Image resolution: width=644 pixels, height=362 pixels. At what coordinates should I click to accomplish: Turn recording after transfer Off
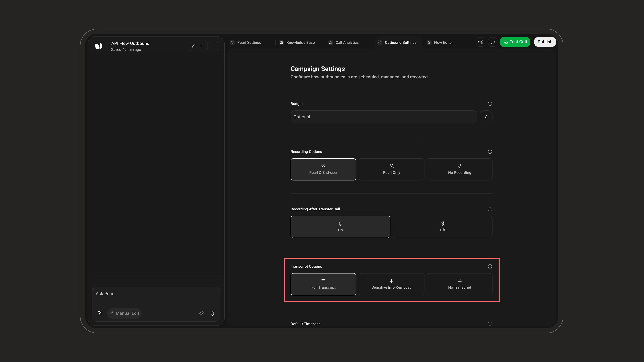[x=442, y=227]
